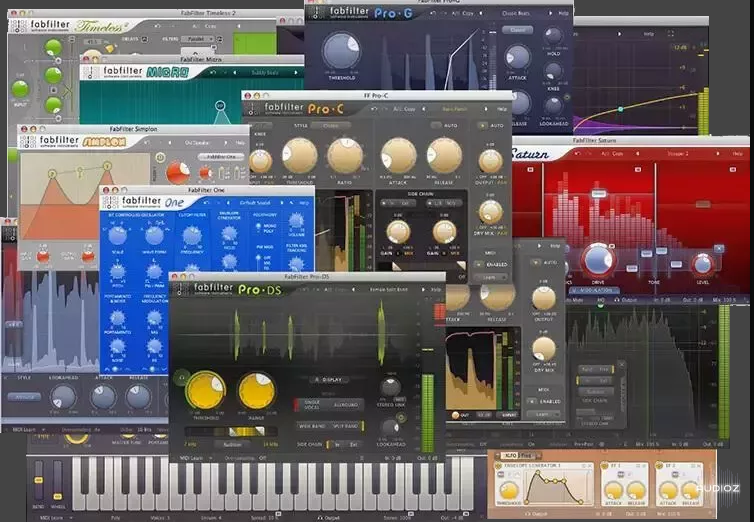
Task: Click the Pro-C Attack knob
Action: [x=399, y=155]
